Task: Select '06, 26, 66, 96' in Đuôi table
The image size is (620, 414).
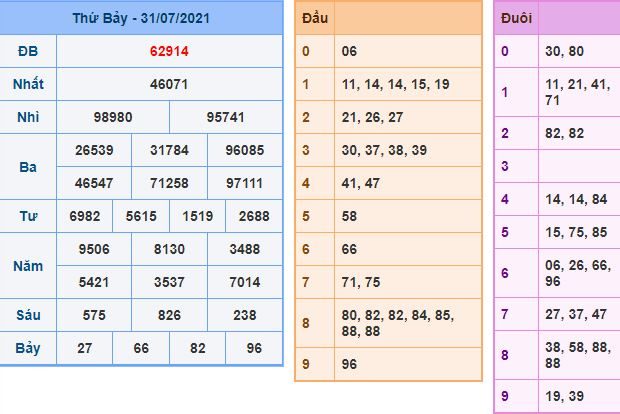Action: tap(578, 273)
